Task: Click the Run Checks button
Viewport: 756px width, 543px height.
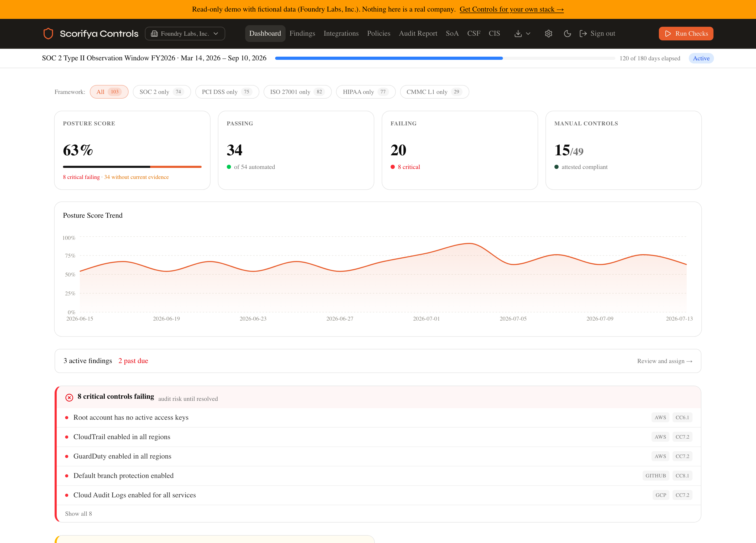Action: [x=686, y=34]
